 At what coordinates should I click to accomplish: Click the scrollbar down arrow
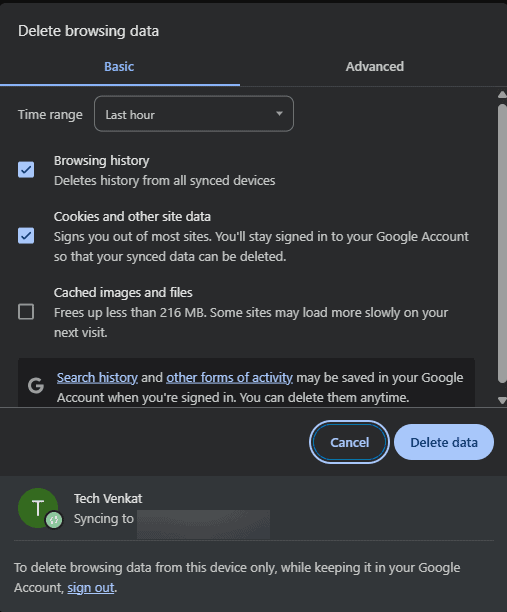[x=502, y=400]
